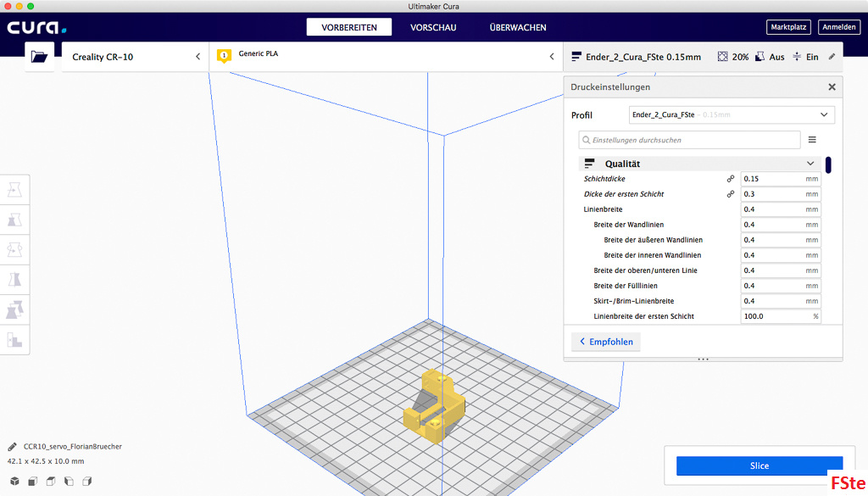Select the Mirror tool in left toolbar
The width and height of the screenshot is (868, 496).
click(15, 279)
